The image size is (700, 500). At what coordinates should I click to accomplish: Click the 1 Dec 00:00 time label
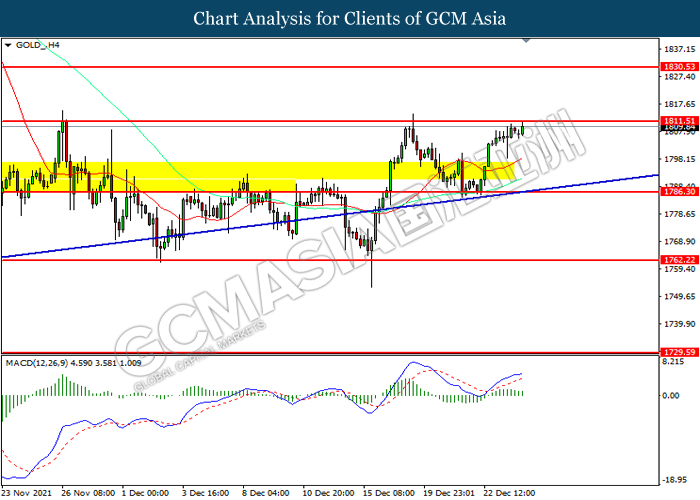(x=145, y=493)
